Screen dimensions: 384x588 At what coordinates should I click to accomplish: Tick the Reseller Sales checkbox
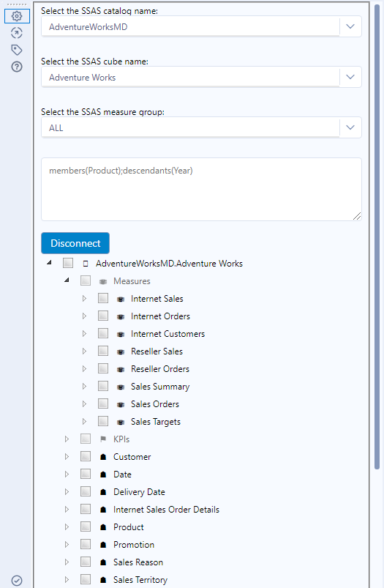tap(103, 351)
